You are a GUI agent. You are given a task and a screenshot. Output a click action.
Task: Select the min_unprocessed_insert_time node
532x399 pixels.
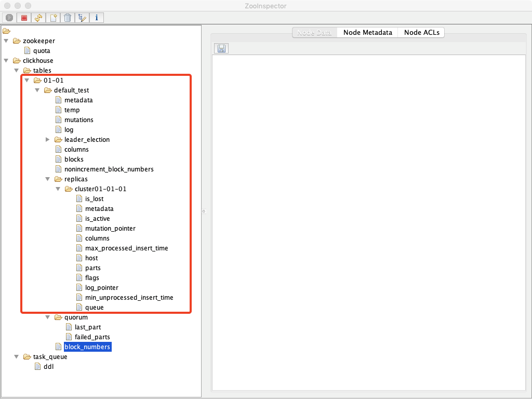(129, 298)
